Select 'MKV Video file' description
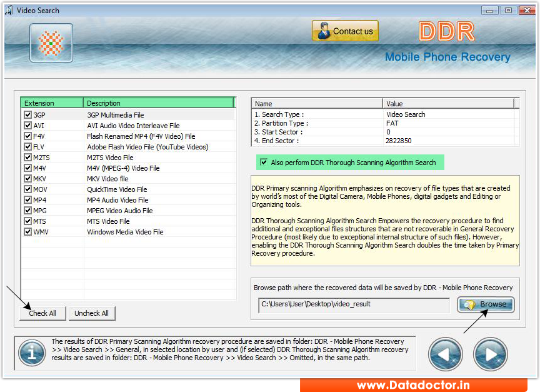540x392 pixels. 107,179
